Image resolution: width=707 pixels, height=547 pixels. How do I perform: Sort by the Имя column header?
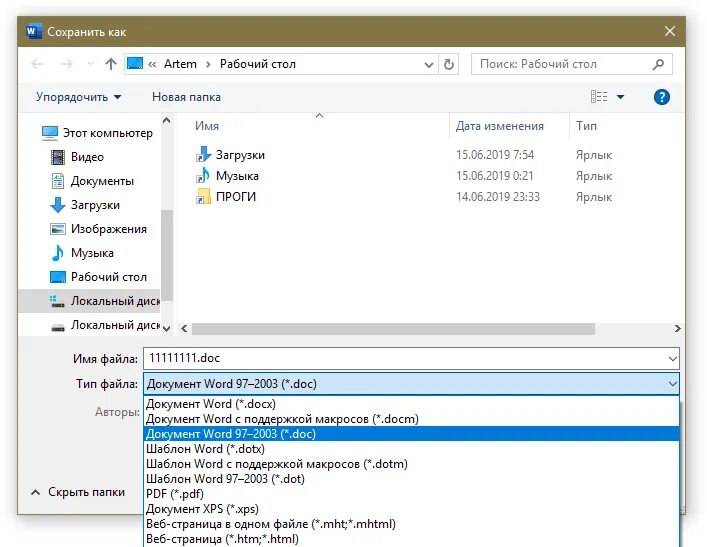click(207, 126)
